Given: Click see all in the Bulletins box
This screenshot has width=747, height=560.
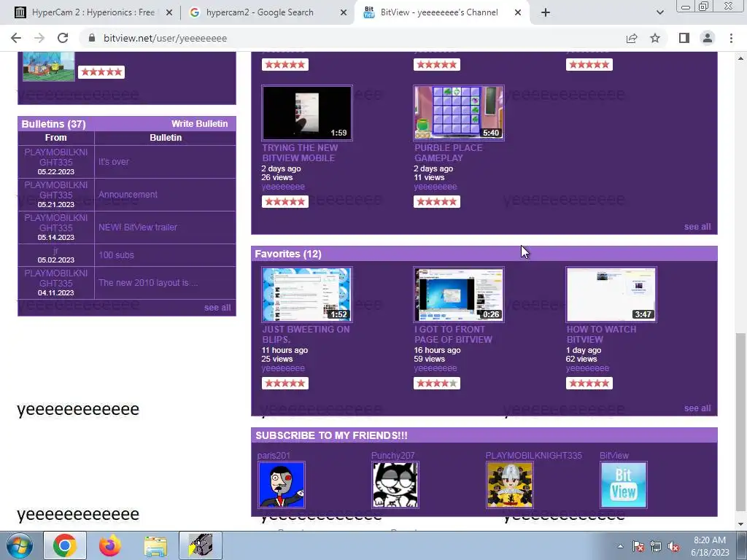Looking at the screenshot, I should (217, 308).
